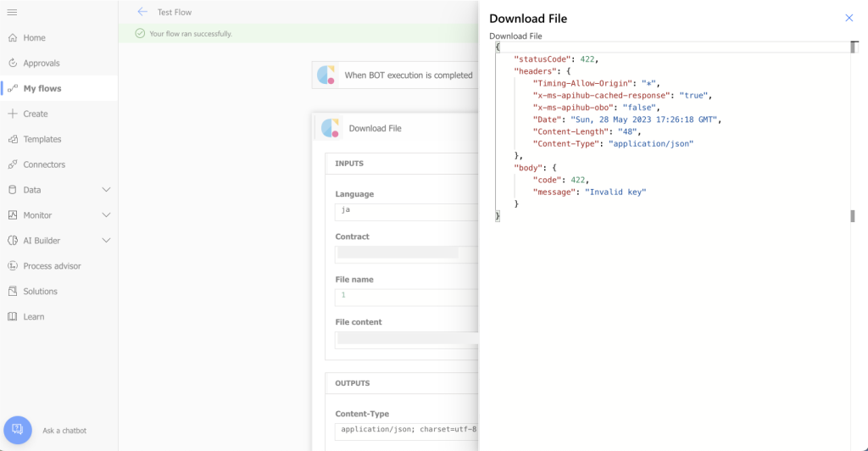Click the Ask a chatbot label
The image size is (868, 451).
coord(64,431)
